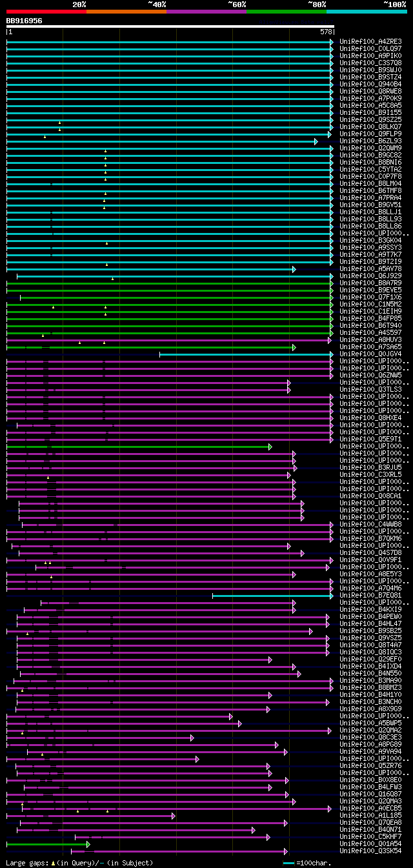Open hit UniRef100_A0ECB5
This screenshot has height=868, width=413.
[370, 808]
